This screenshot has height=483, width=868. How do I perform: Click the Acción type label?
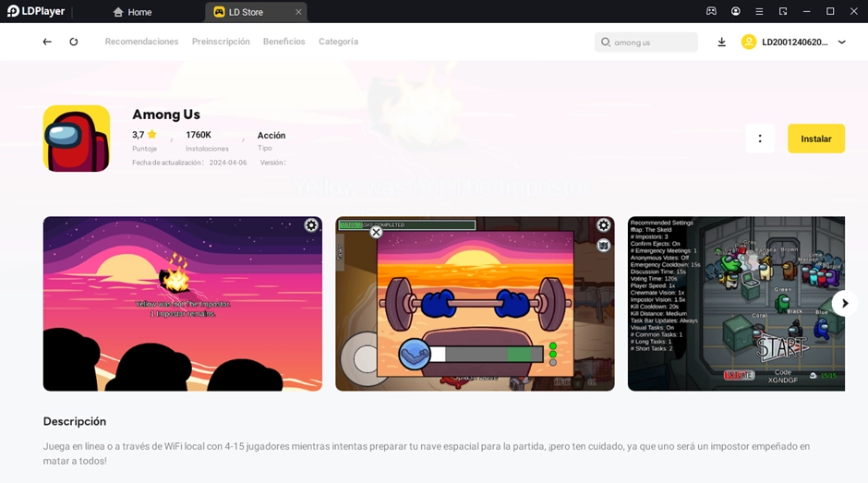[271, 135]
